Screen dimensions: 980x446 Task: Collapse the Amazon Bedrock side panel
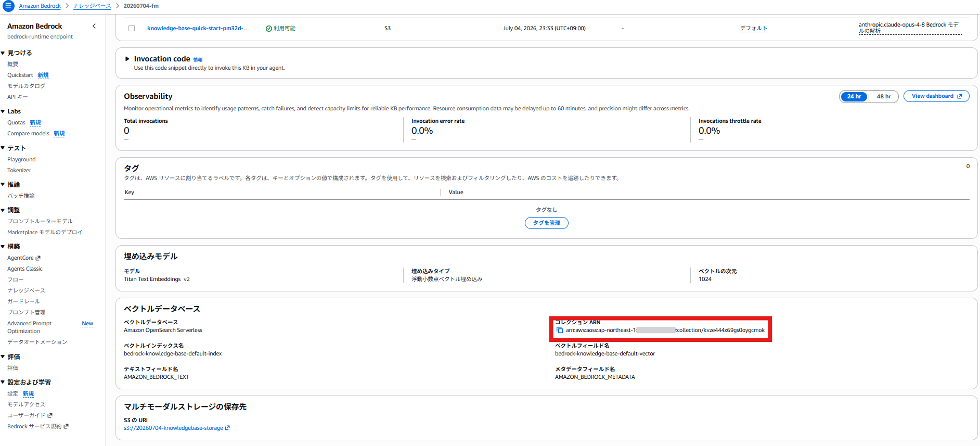[x=94, y=26]
